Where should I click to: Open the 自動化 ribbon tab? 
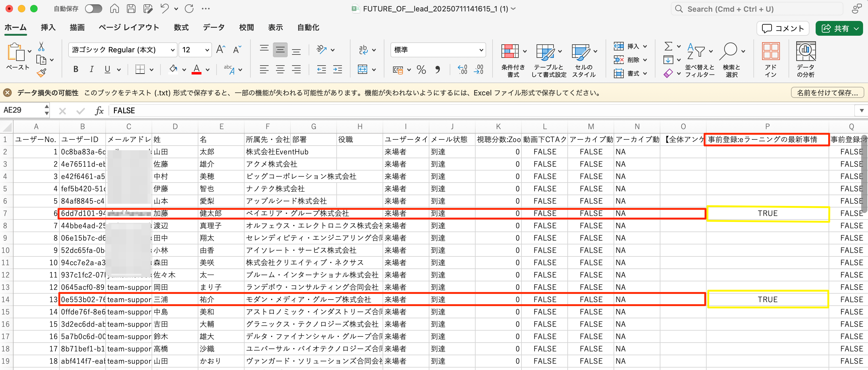(x=308, y=27)
